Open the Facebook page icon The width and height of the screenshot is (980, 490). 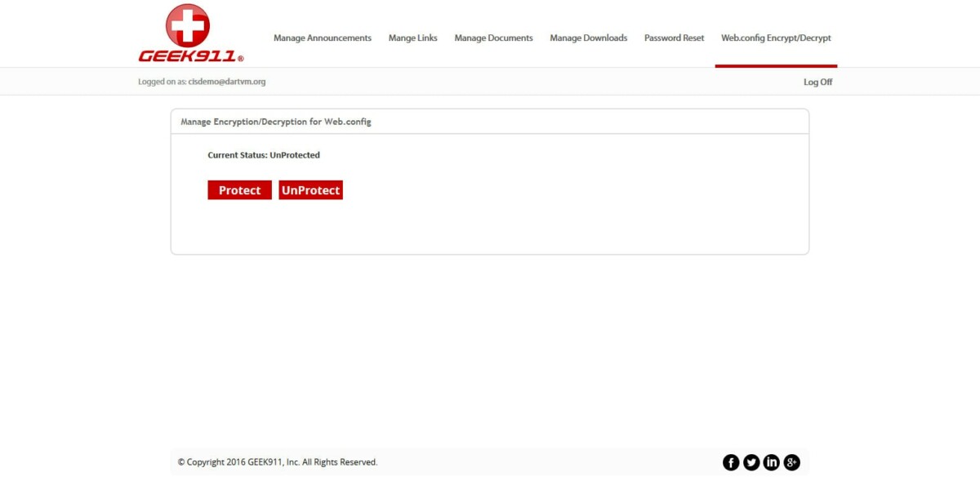pos(731,461)
